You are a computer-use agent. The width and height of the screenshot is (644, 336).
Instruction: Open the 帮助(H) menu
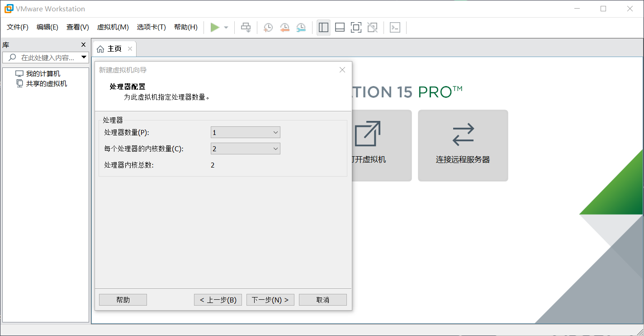(186, 27)
